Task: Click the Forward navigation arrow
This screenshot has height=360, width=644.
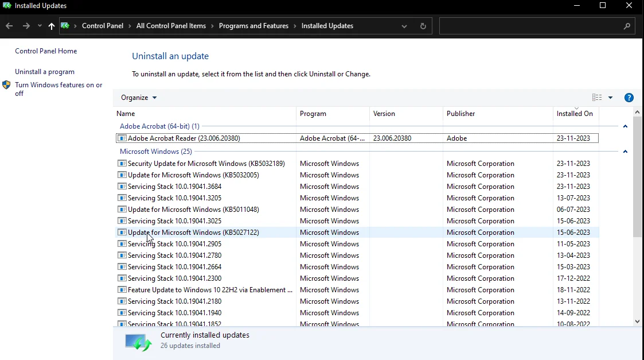Action: (x=26, y=26)
